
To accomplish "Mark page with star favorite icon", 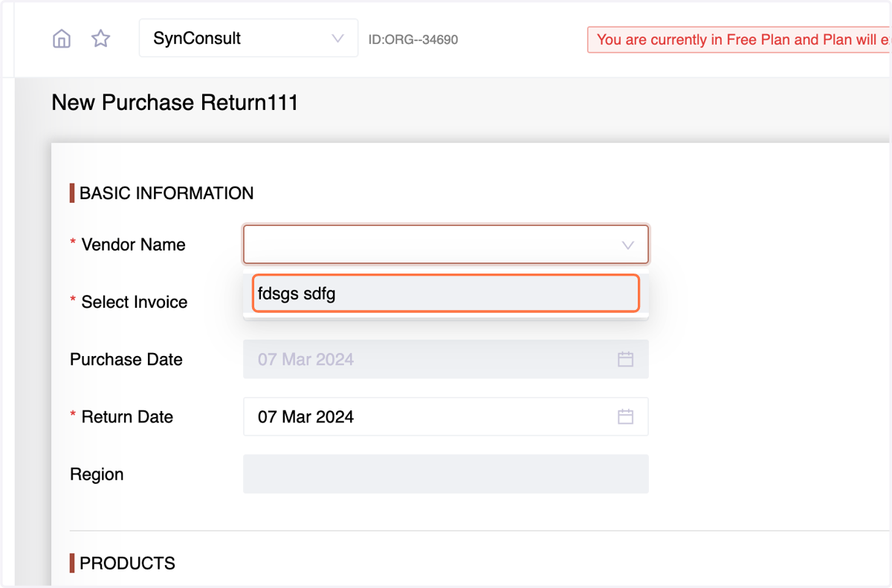I will pos(100,39).
